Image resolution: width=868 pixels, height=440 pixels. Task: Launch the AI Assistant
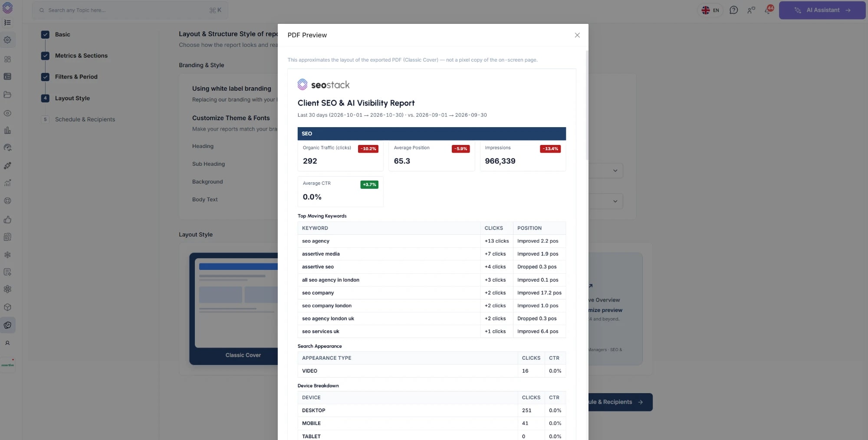[822, 10]
